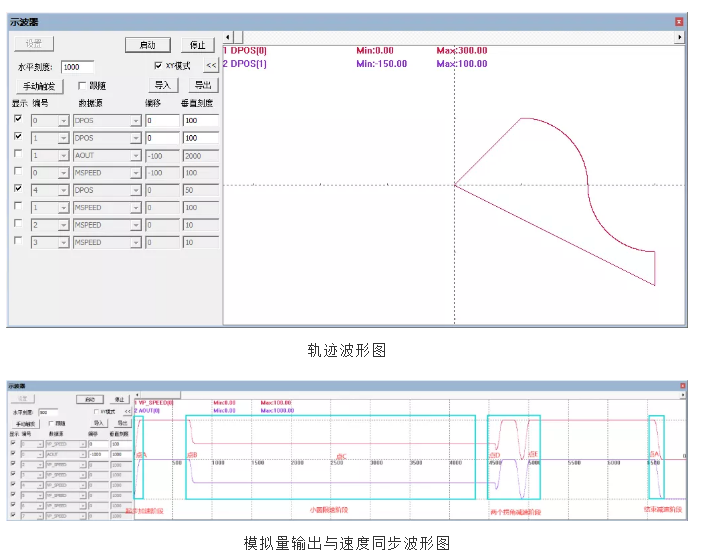Click the horizontal scrollbar thumb above waveform
The image size is (702, 558).
tap(239, 37)
